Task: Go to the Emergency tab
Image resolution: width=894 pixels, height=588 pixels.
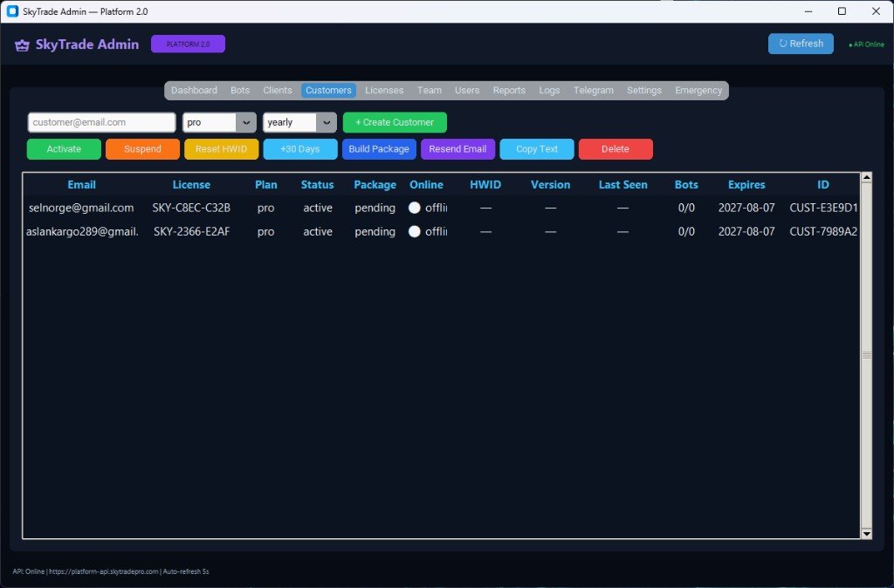Action: 698,91
